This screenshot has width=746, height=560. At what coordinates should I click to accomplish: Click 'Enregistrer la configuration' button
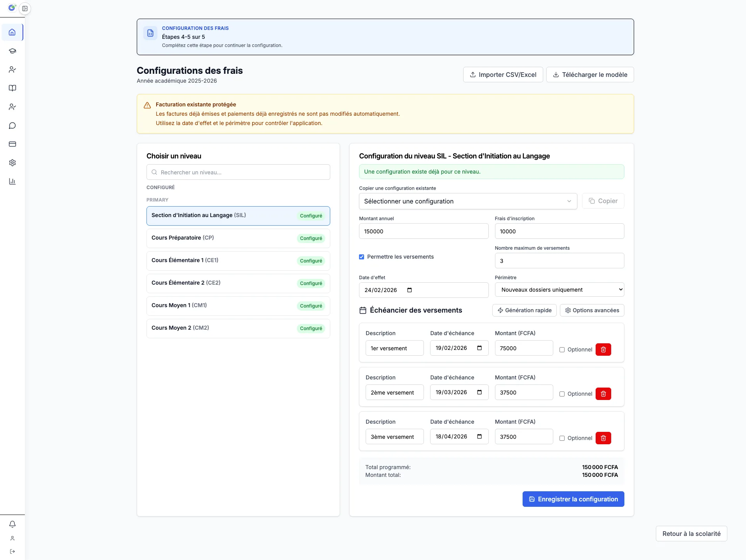tap(573, 499)
